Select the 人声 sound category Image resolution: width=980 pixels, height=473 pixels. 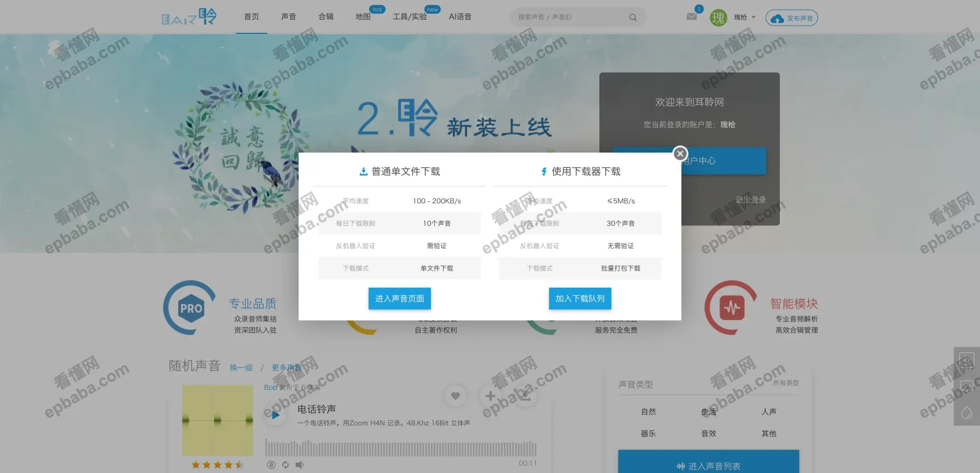coord(769,412)
